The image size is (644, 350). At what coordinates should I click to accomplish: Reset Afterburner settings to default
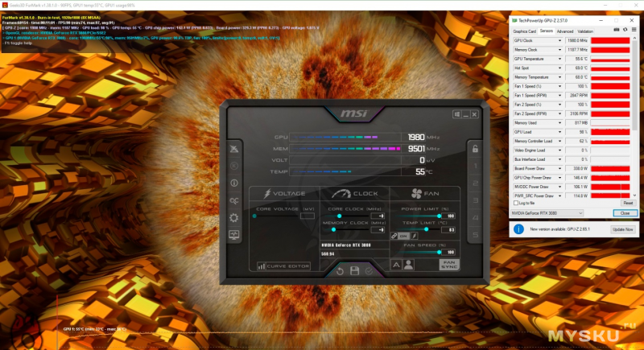click(340, 271)
